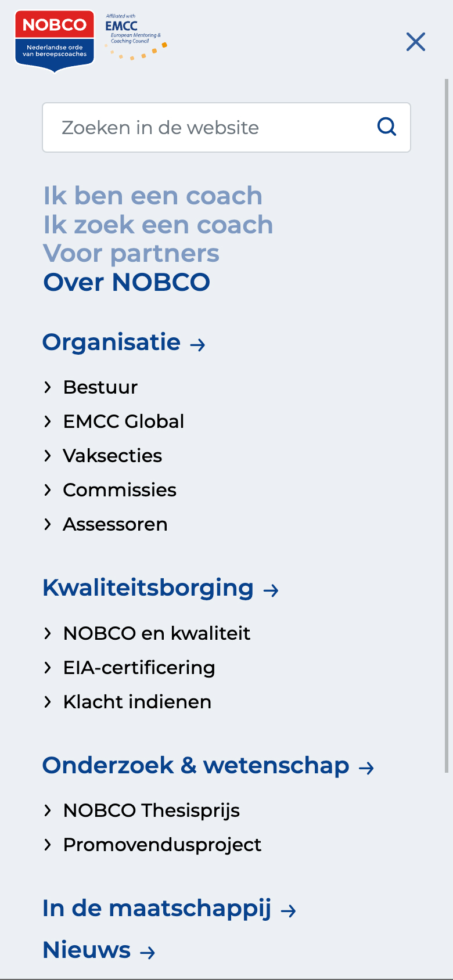453x980 pixels.
Task: Go to the EMCC Global page
Action: coord(124,421)
